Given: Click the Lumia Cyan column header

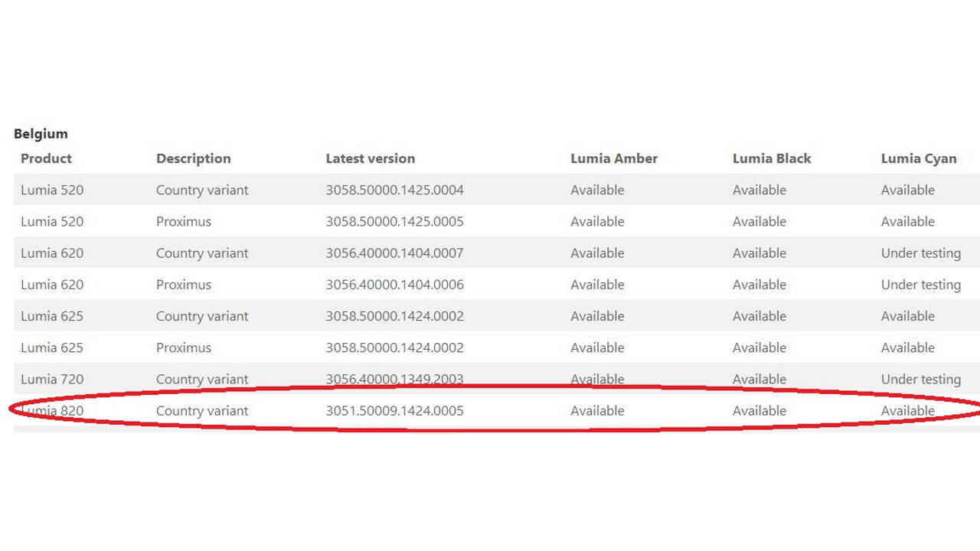Looking at the screenshot, I should [918, 158].
